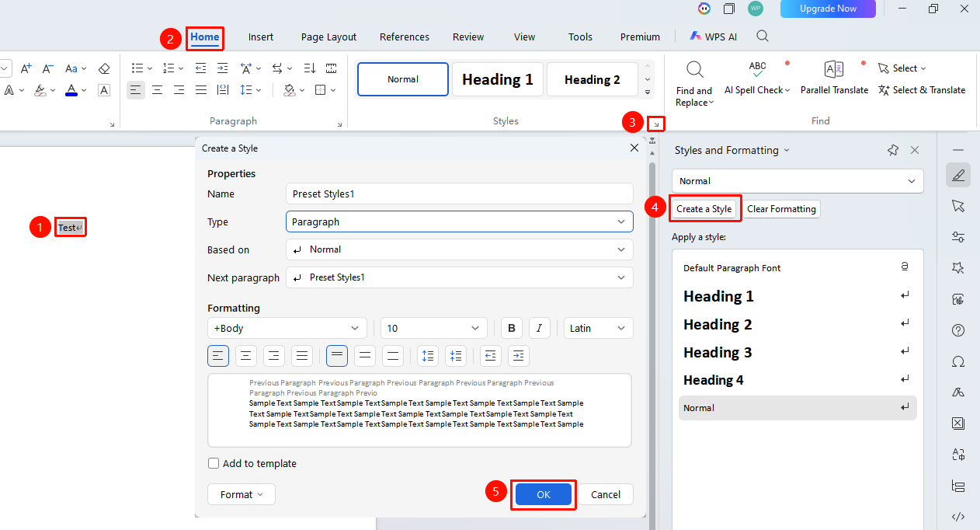Center-align text using the ribbon Paragraph group
The height and width of the screenshot is (530, 980).
pos(158,90)
